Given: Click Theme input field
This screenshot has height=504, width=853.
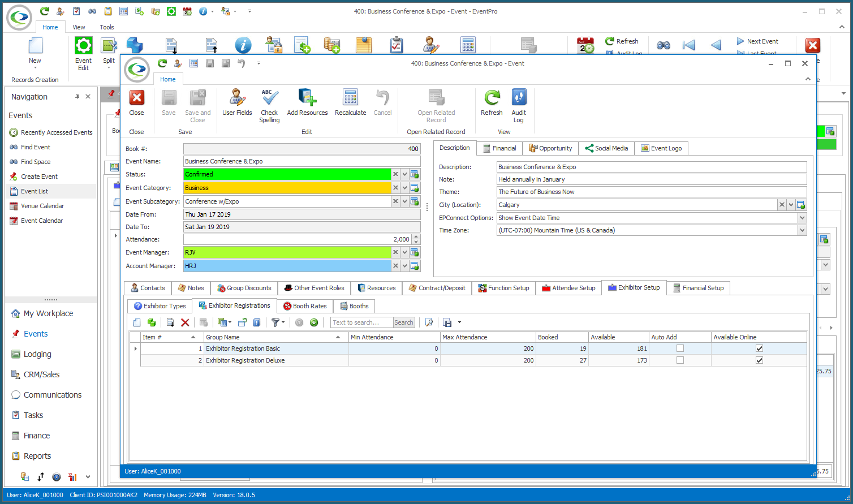Looking at the screenshot, I should (x=652, y=192).
